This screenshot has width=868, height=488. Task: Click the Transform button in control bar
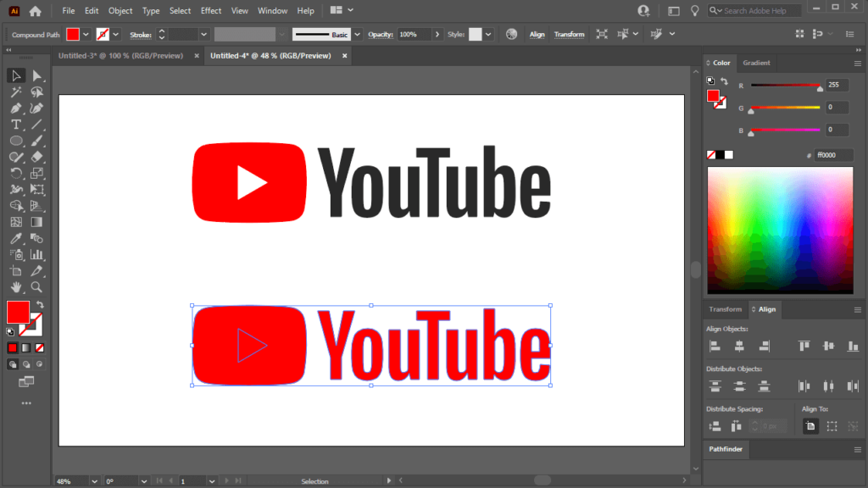[569, 35]
